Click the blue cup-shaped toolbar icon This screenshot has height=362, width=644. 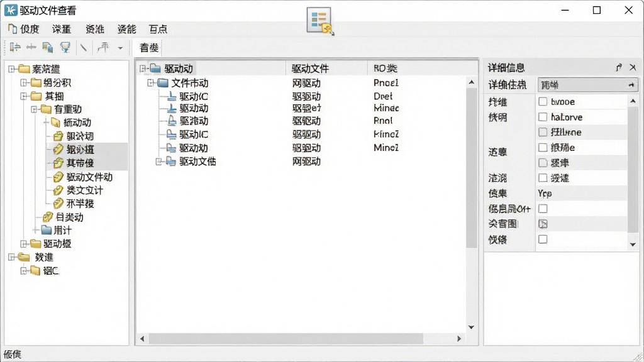tap(65, 48)
